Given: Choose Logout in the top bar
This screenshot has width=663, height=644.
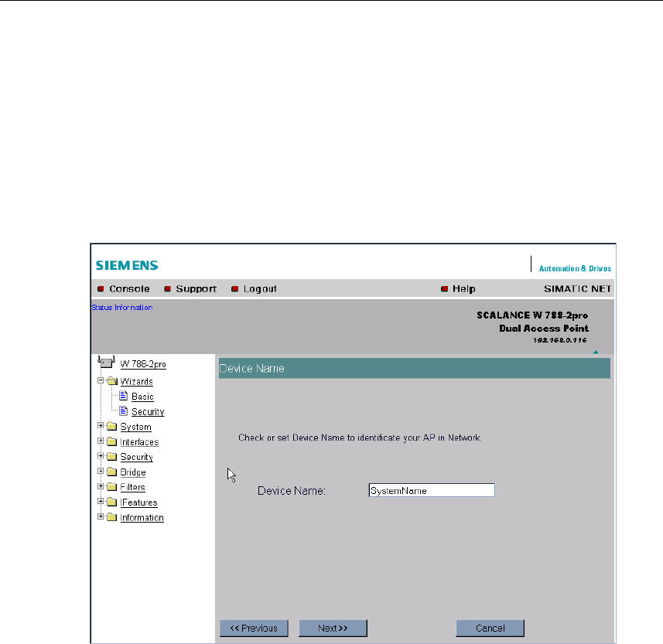Looking at the screenshot, I should (x=260, y=289).
